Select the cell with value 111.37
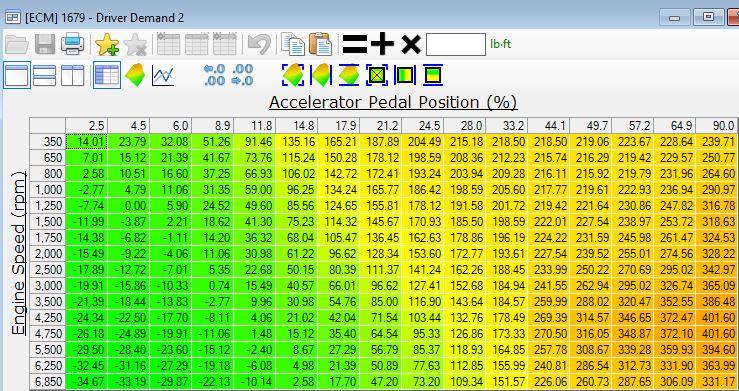 point(381,269)
